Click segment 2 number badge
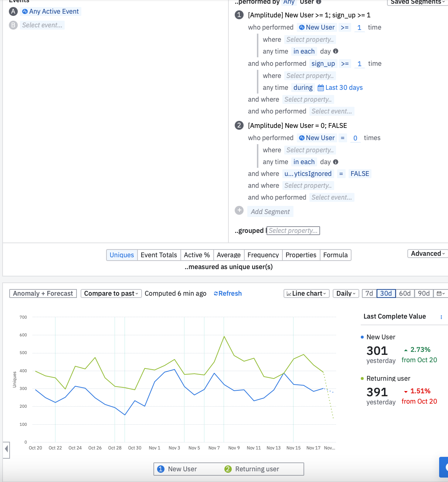448x482 pixels. [x=239, y=125]
